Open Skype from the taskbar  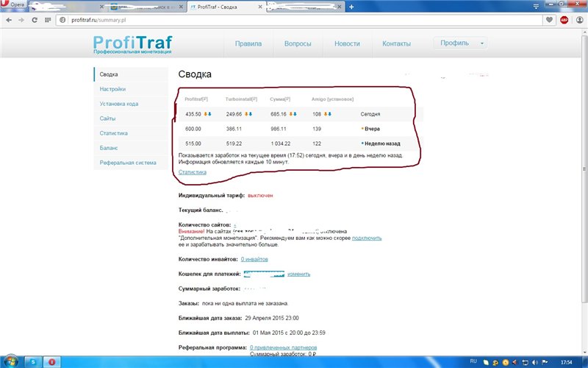click(33, 362)
